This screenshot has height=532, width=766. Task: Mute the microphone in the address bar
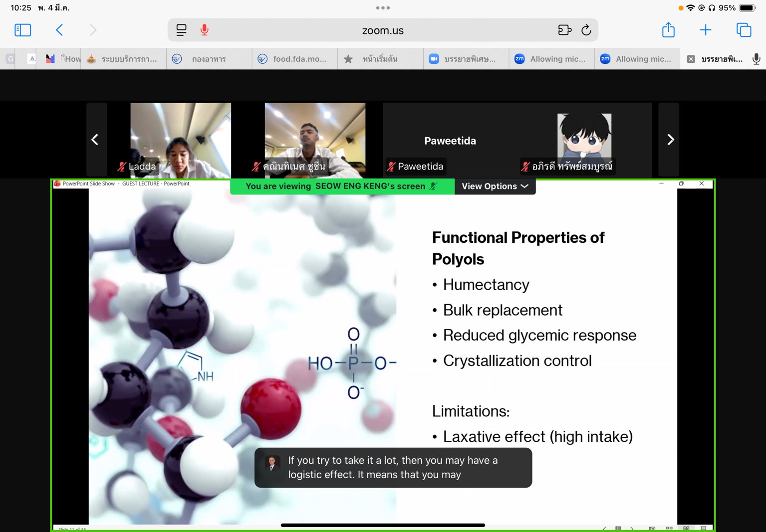tap(205, 30)
